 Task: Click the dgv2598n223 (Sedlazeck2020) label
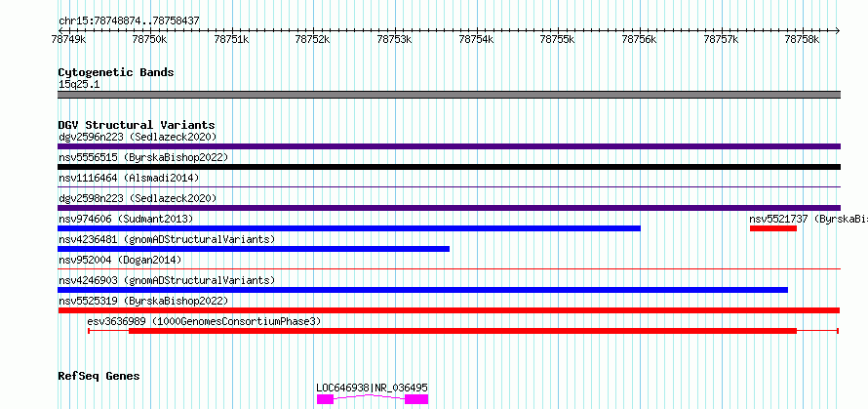[138, 198]
